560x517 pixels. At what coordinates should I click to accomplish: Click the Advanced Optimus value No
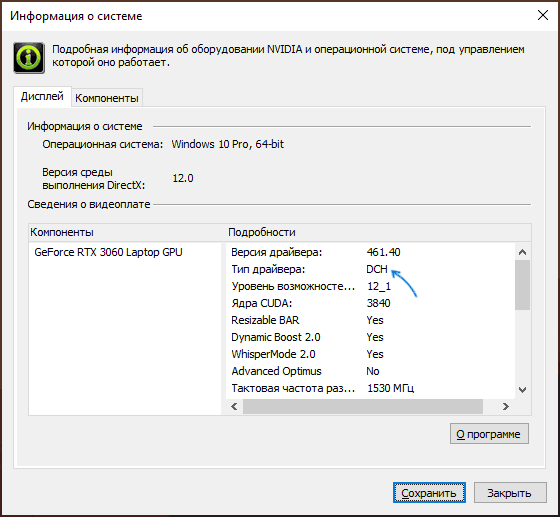click(373, 371)
